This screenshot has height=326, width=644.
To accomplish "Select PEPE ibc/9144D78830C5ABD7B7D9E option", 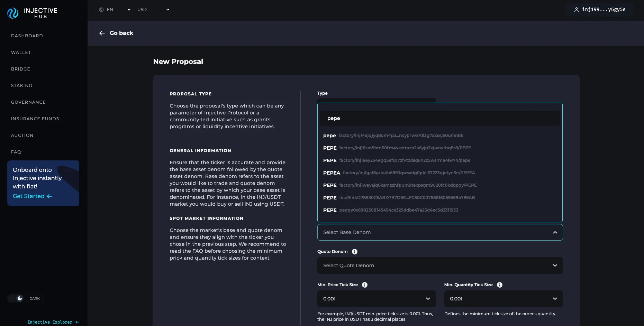I will 440,198.
